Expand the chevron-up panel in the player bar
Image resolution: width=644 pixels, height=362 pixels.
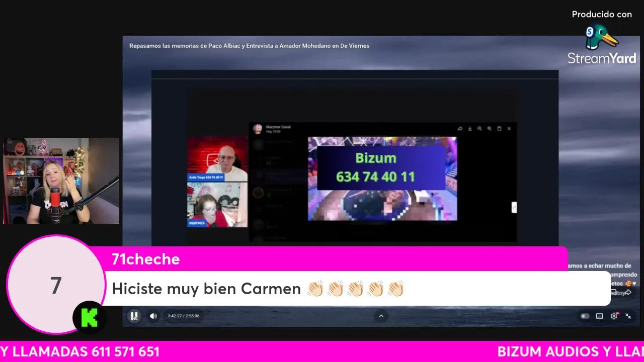pos(381,316)
